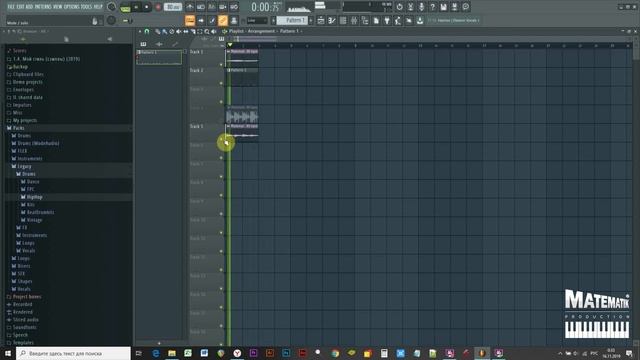Open the EDIT menu
This screenshot has height=360, width=640.
(x=20, y=7)
